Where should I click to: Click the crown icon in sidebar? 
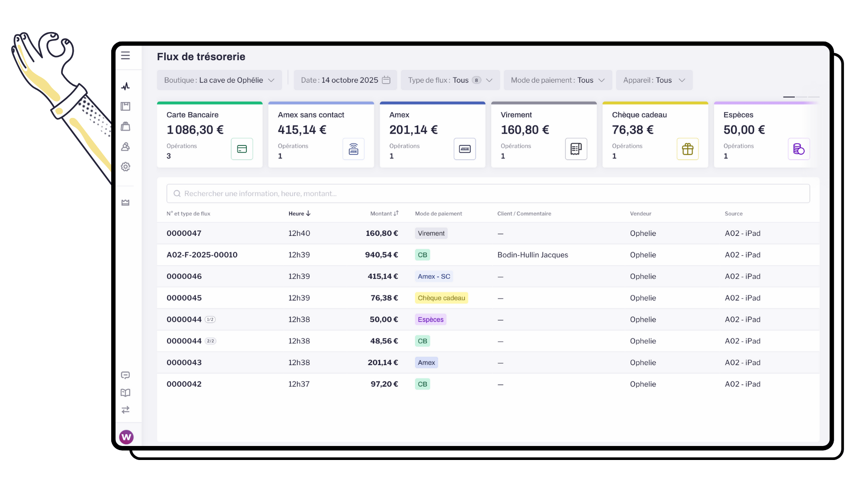[125, 202]
